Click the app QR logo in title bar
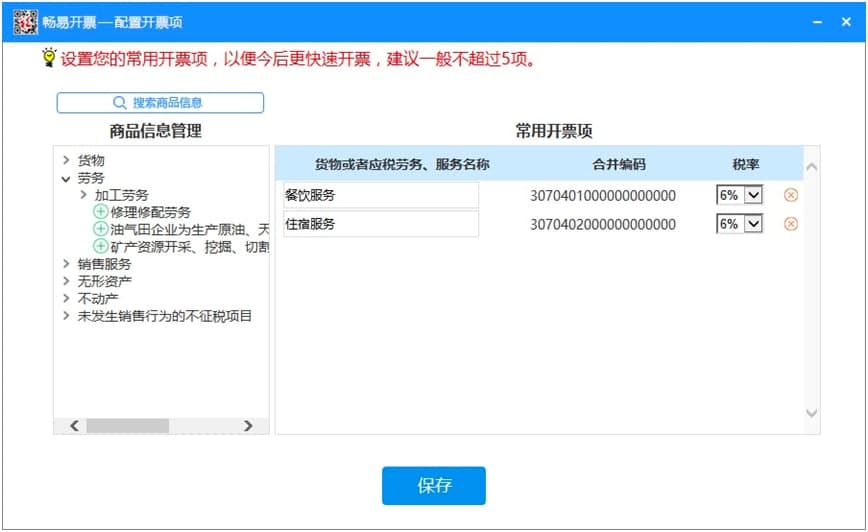The width and height of the screenshot is (868, 532). (x=25, y=22)
